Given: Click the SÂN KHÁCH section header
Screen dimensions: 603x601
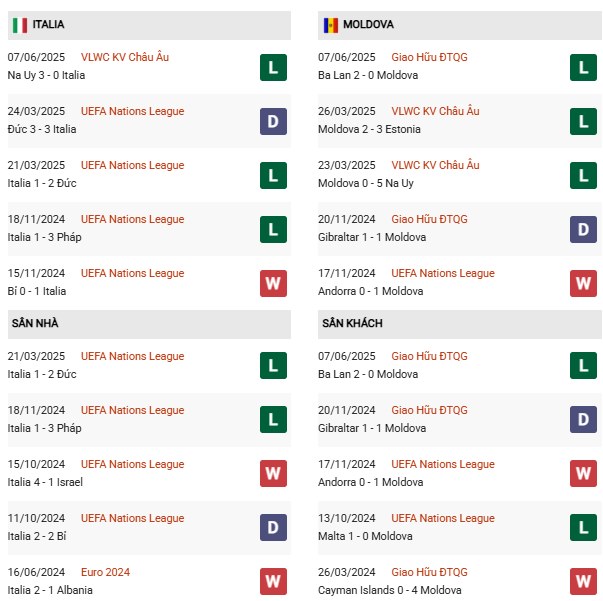Looking at the screenshot, I should click(x=352, y=323).
